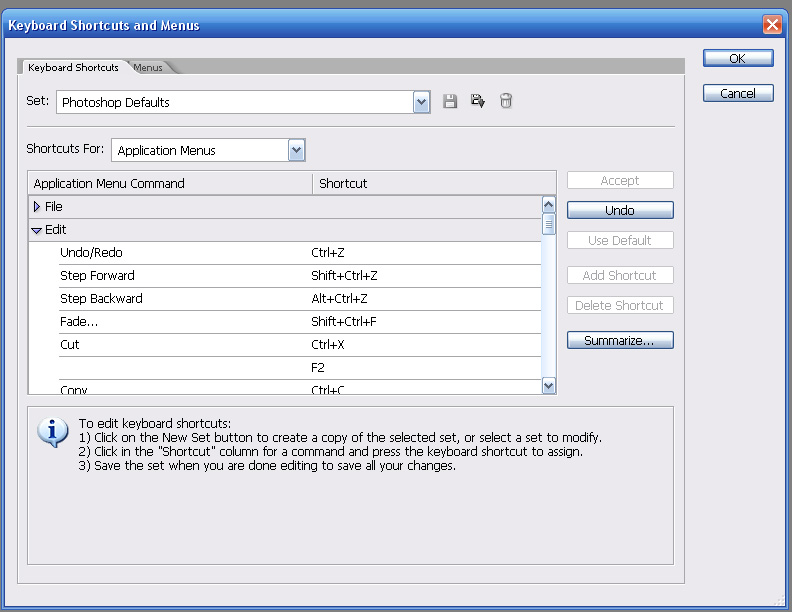Expand the File menu group triangle
Screen dimensions: 792x612
pyautogui.click(x=36, y=207)
